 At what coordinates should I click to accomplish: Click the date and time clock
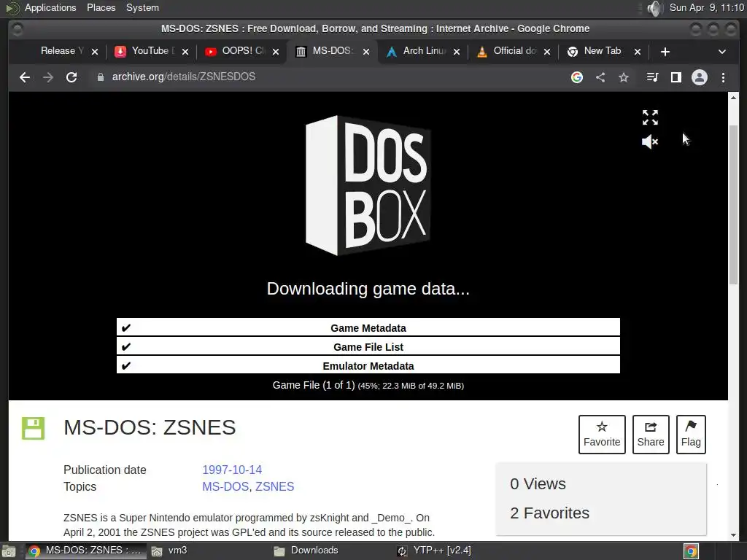[x=706, y=7]
